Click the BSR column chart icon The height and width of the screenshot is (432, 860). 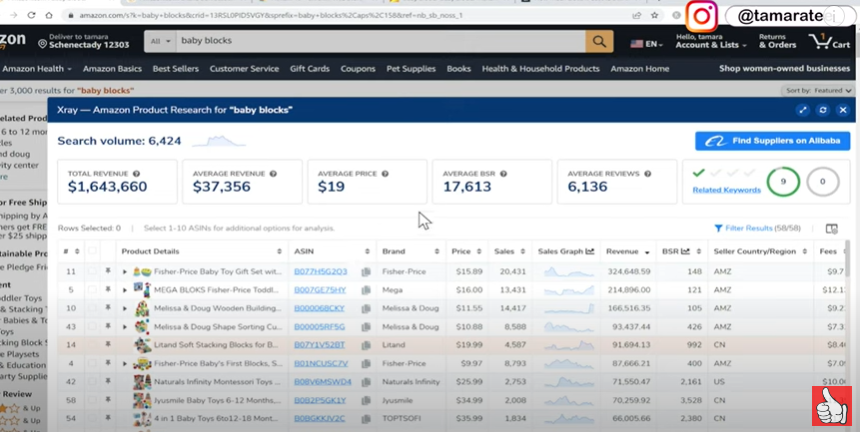click(x=685, y=252)
